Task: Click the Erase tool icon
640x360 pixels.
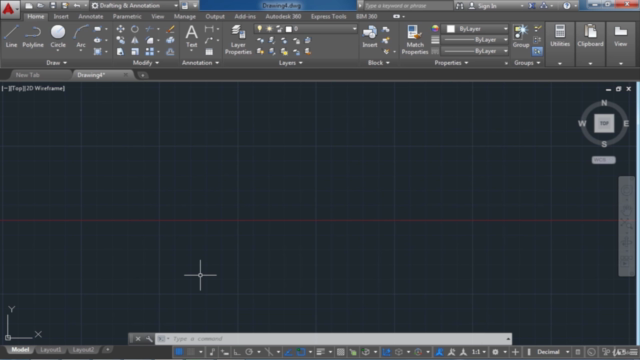Action: click(x=171, y=29)
